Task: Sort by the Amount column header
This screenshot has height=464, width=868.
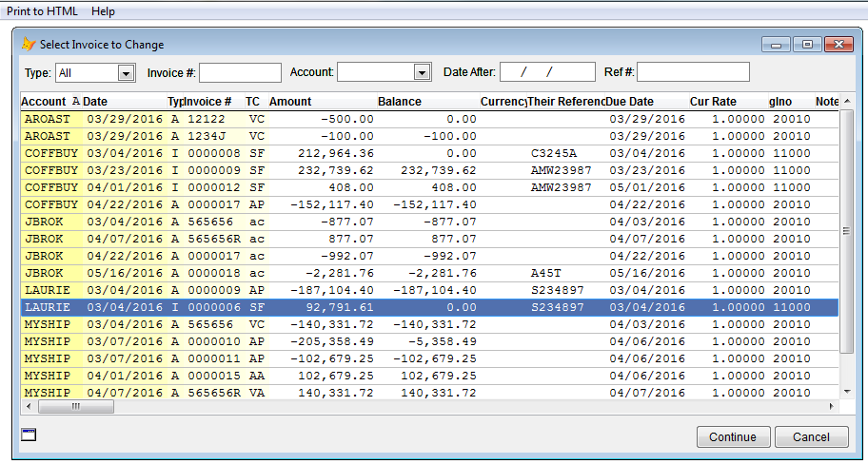Action: click(x=323, y=102)
